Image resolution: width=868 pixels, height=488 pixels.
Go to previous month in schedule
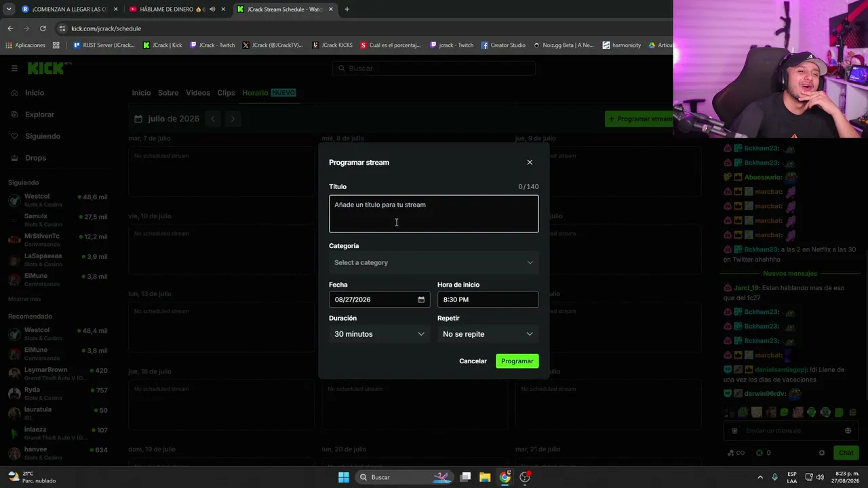(x=213, y=119)
